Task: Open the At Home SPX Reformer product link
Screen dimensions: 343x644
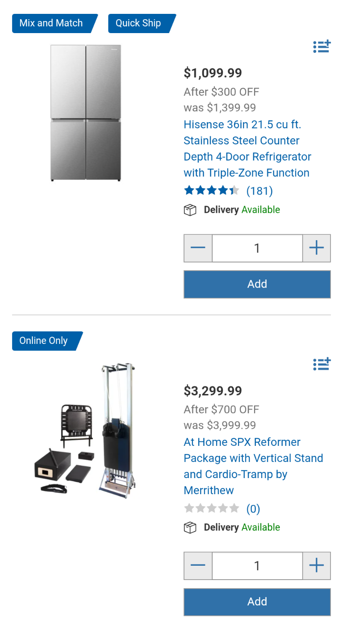Action: 253,466
